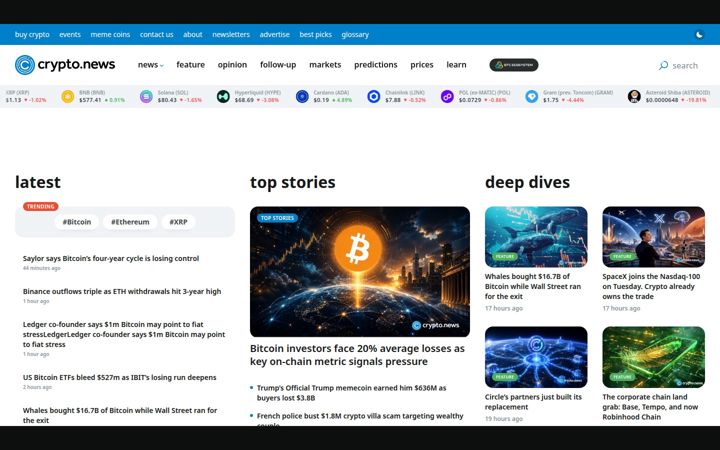Viewport: 720px width, 450px height.
Task: Open Trump memecoin earned $636M story
Action: pyautogui.click(x=351, y=393)
